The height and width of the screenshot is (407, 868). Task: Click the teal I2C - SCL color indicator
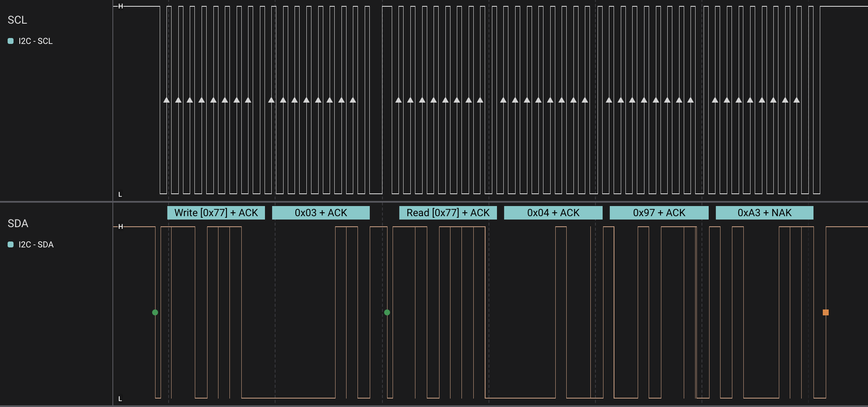[11, 41]
